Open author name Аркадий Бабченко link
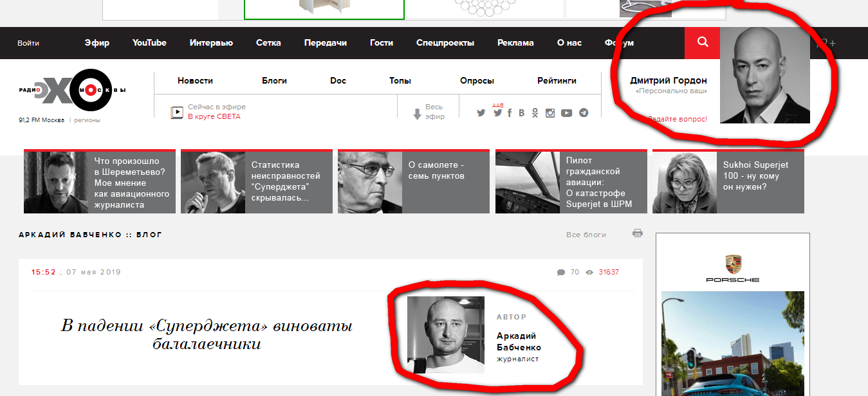 coord(519,341)
